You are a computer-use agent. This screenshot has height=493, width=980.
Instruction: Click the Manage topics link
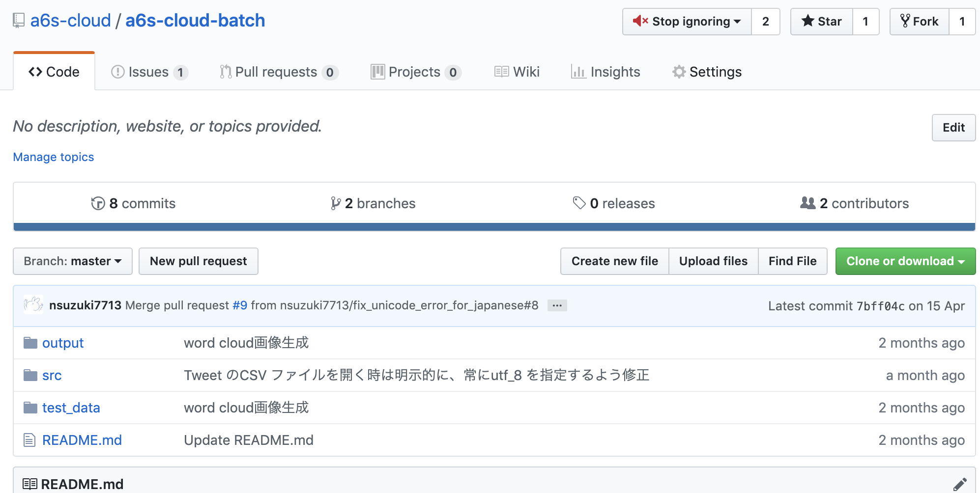point(54,157)
